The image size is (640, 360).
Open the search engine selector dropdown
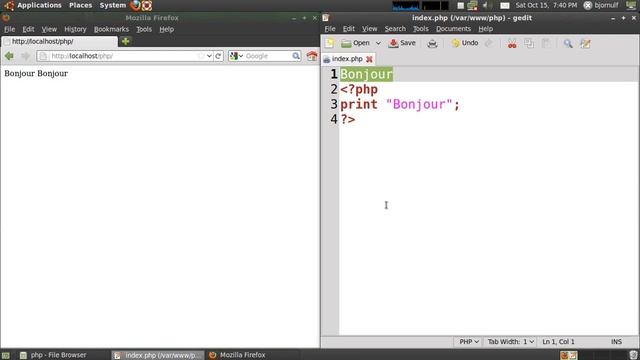pos(236,56)
